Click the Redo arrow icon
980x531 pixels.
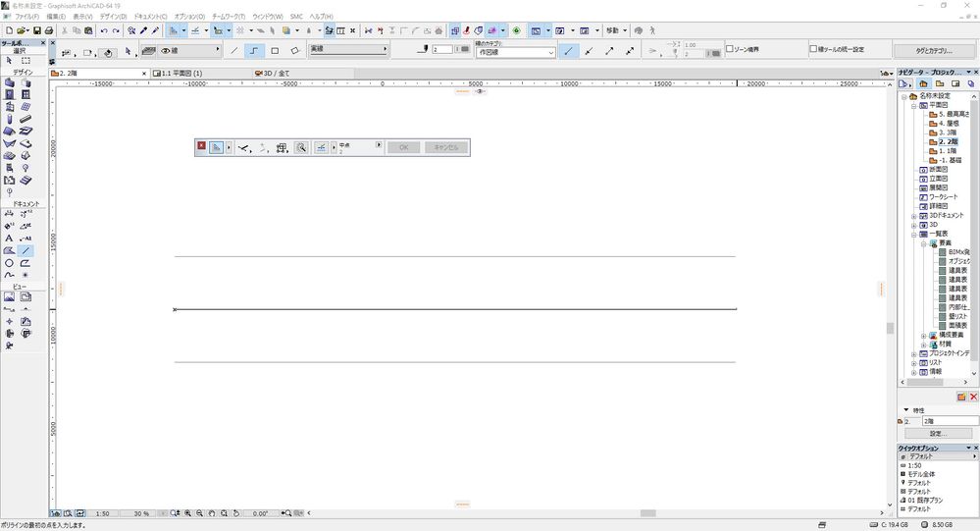click(x=116, y=30)
